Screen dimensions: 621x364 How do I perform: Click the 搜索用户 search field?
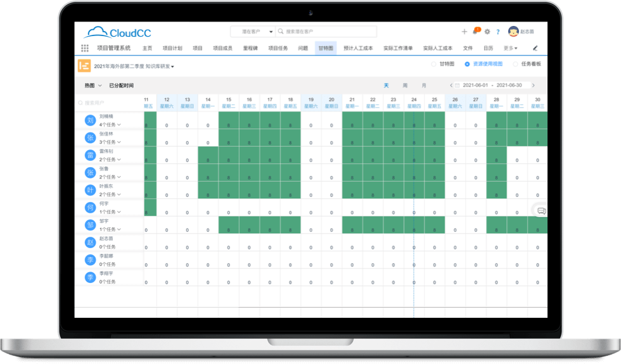click(x=106, y=103)
